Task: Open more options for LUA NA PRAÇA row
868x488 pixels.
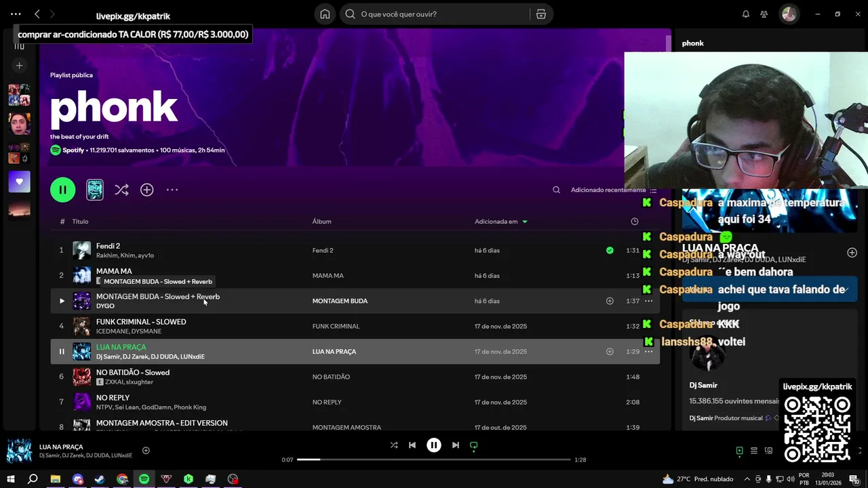Action: pyautogui.click(x=648, y=352)
